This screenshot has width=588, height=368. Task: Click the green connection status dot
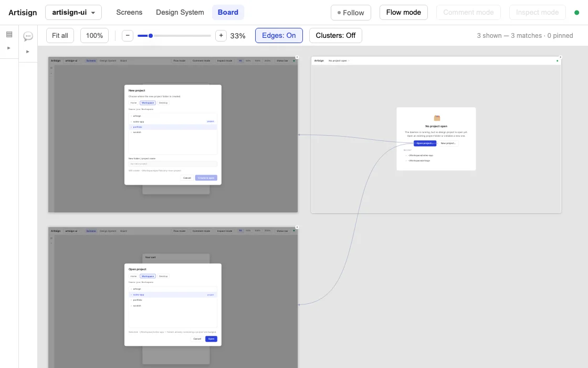577,13
